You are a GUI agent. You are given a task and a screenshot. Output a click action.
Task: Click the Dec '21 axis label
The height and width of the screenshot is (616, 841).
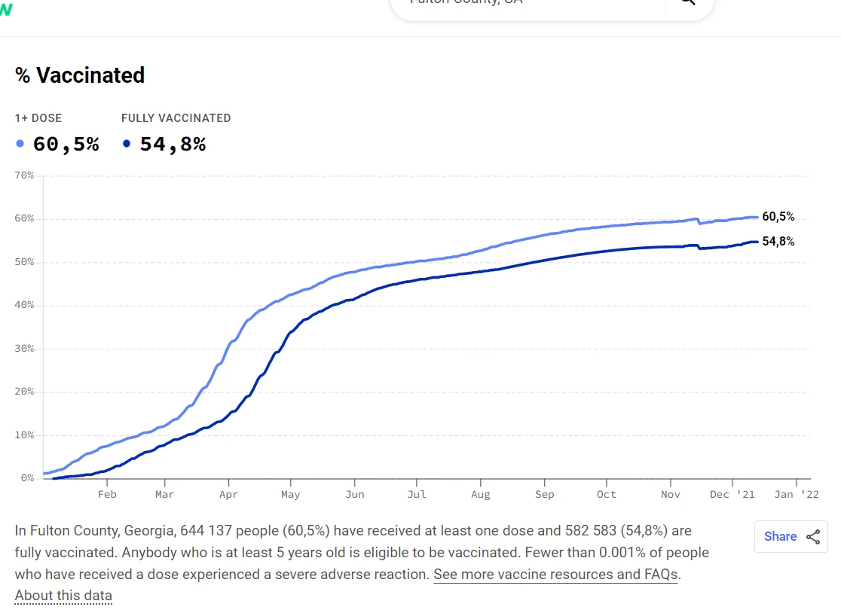pyautogui.click(x=732, y=495)
